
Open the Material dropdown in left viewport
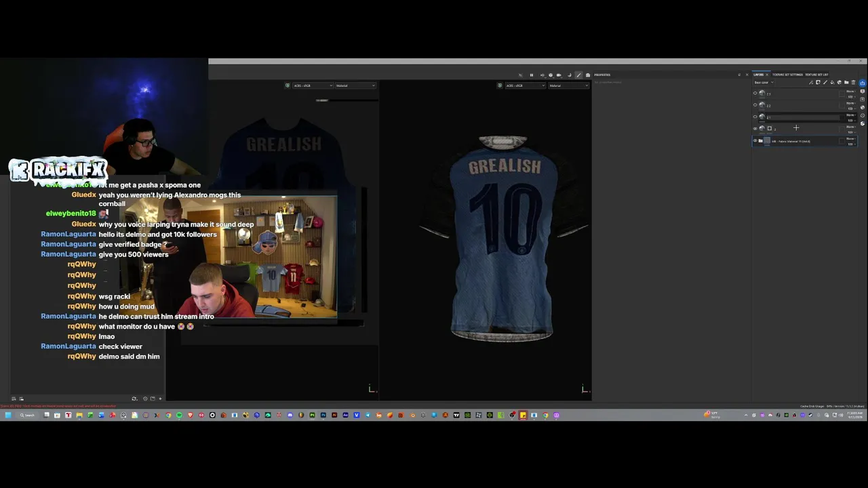coord(355,85)
